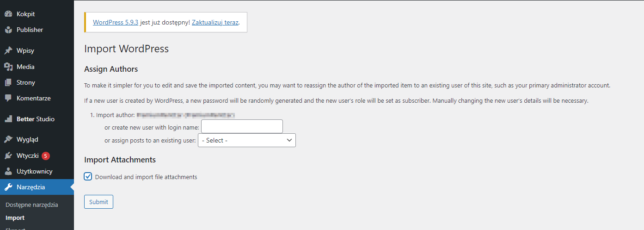Click the Better Studio icon
Screen dimensions: 644x230
tap(8, 119)
